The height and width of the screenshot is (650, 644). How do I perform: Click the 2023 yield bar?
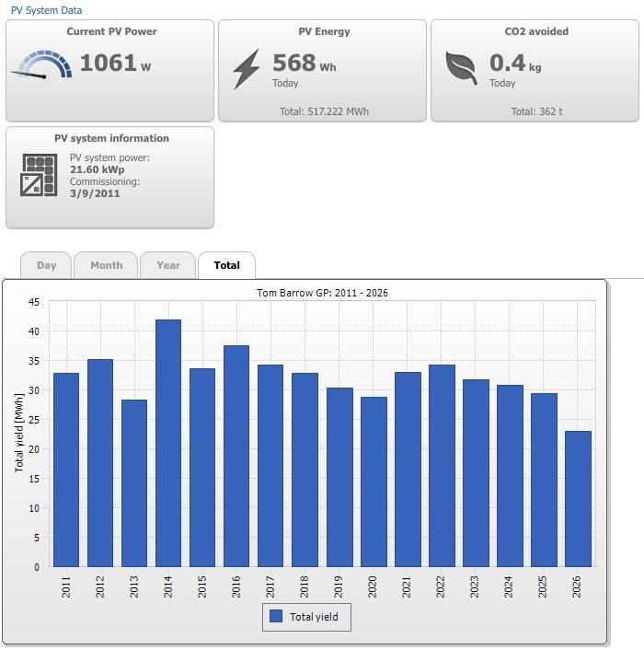pyautogui.click(x=476, y=473)
